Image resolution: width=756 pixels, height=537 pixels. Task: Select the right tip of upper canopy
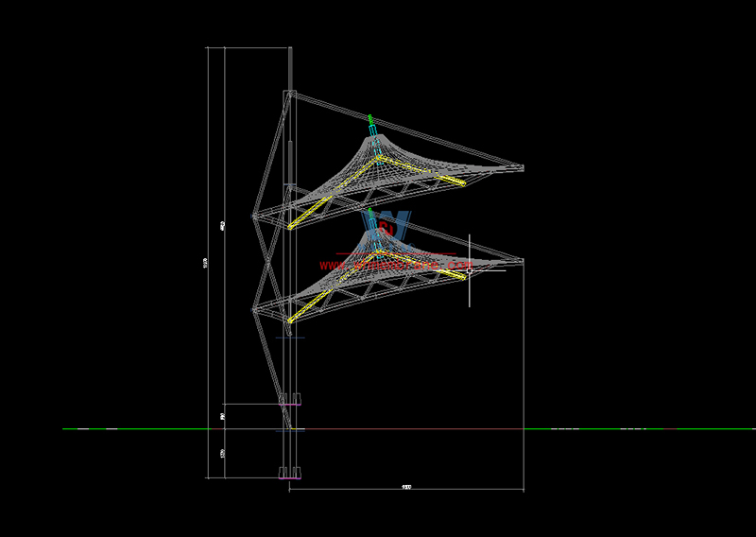point(522,167)
